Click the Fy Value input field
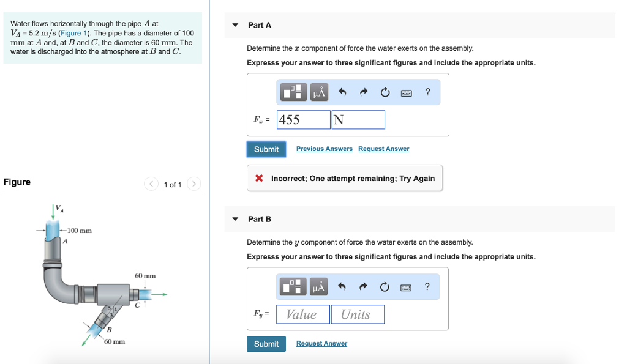627x364 pixels. coord(302,314)
